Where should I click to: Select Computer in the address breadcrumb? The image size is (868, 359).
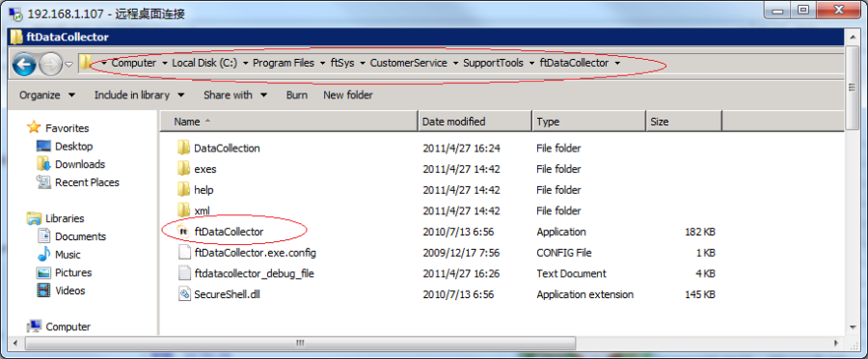click(133, 63)
